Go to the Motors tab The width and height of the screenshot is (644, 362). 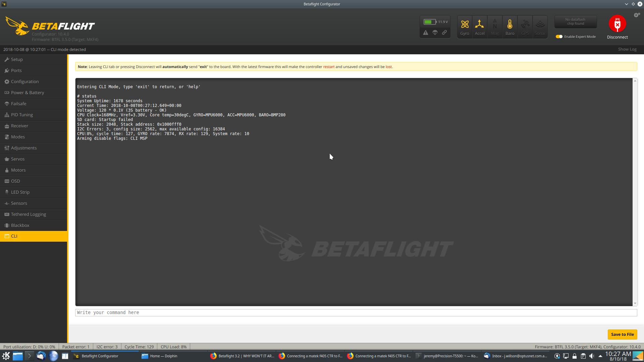pos(34,170)
